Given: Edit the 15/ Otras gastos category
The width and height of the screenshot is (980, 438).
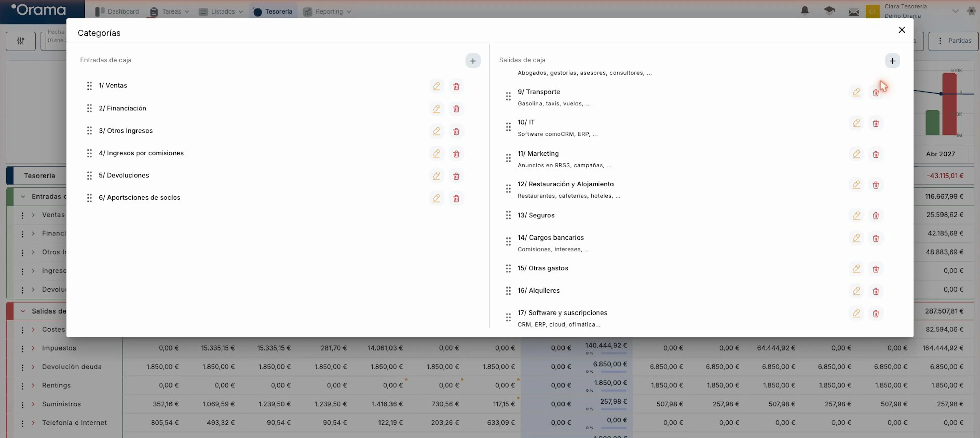Looking at the screenshot, I should tap(856, 269).
